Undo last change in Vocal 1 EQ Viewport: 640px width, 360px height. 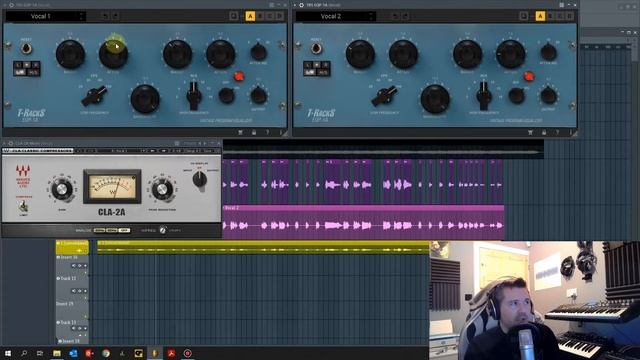(x=105, y=16)
